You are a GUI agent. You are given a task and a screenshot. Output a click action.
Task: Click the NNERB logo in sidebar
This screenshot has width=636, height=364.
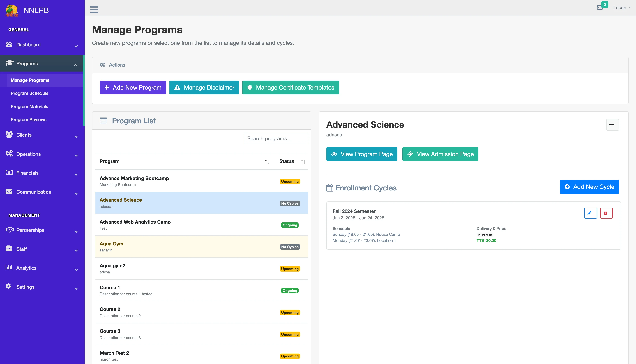12,10
